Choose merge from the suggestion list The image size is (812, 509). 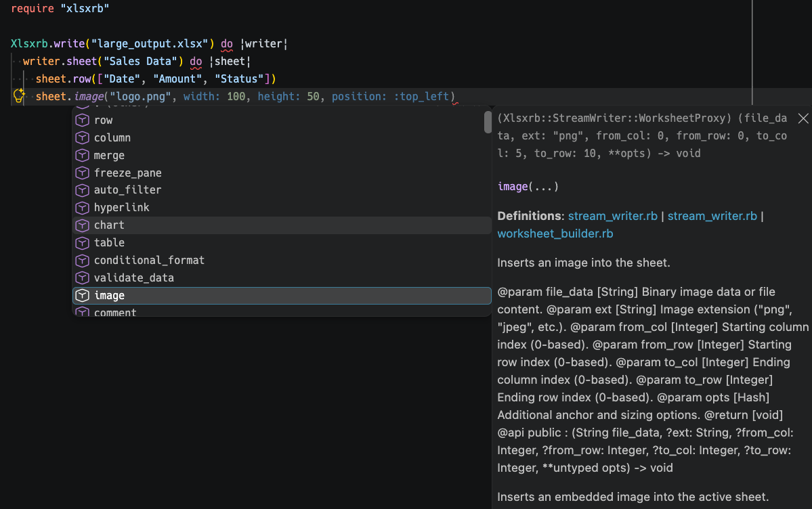282,156
